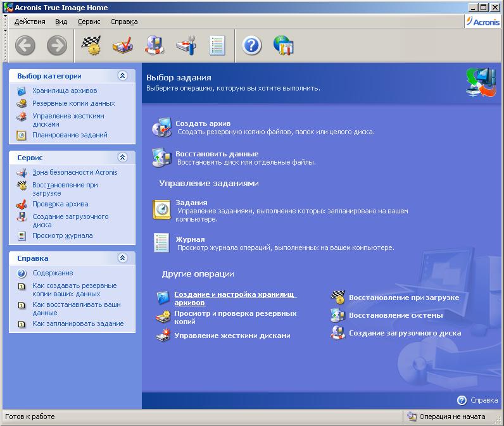Click the Восстановление системы icon

click(x=338, y=315)
